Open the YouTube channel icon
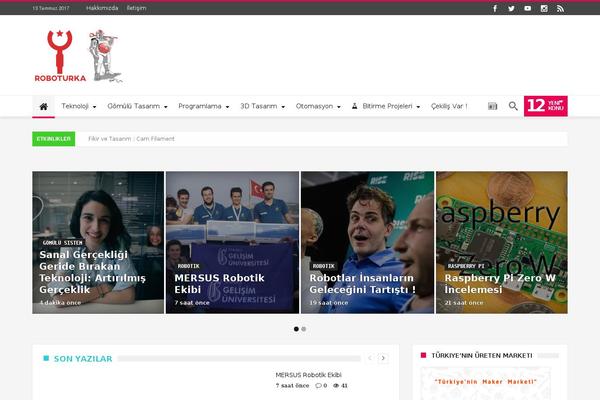The image size is (600, 400). (528, 8)
